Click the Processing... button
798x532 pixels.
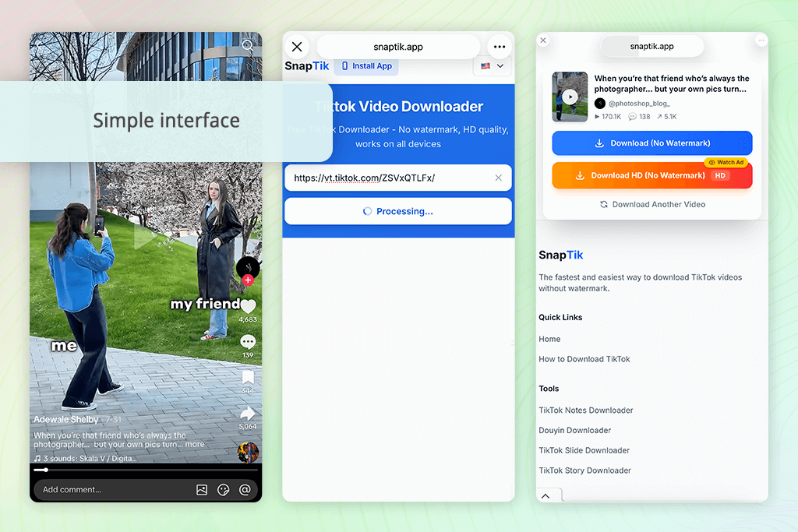(398, 211)
